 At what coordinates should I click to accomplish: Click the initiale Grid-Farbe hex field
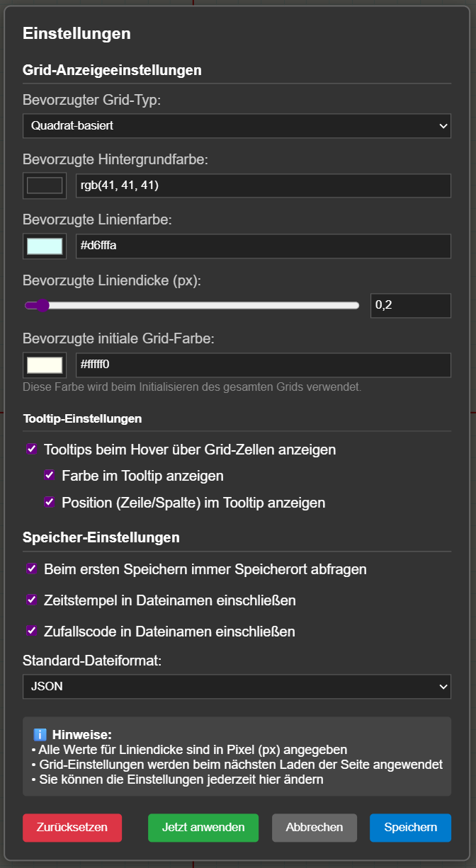tap(263, 365)
